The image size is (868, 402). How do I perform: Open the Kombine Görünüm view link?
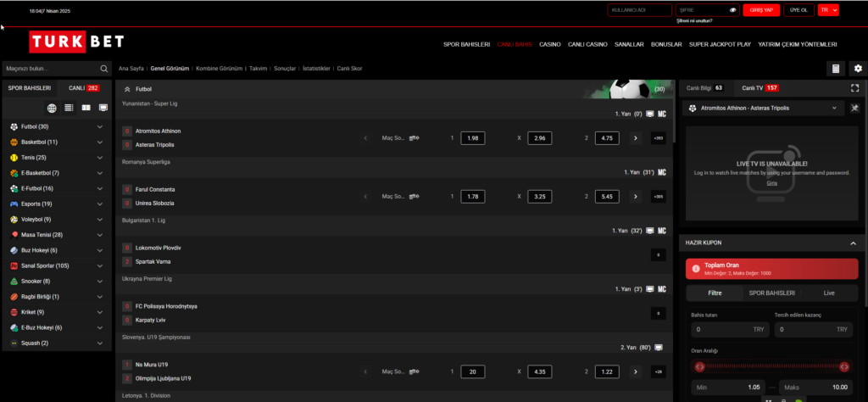point(220,69)
